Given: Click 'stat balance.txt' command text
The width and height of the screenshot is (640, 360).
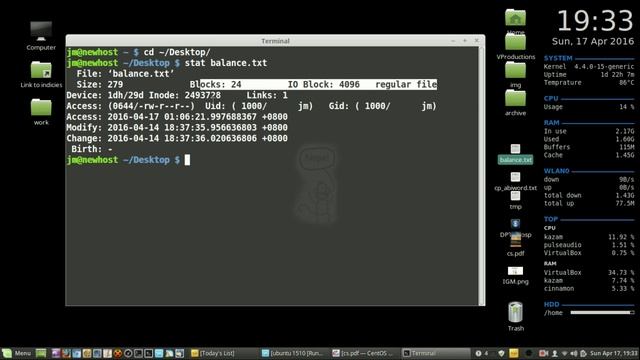Looking at the screenshot, I should 226,63.
